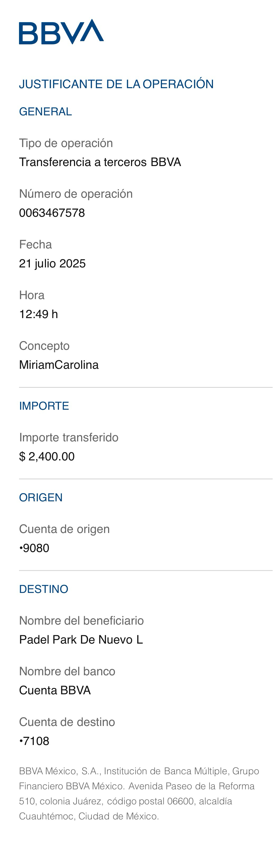The image size is (279, 868).
Task: Click the JUSTIFICANTE DE LA OPERACIÓN title
Action: tap(116, 84)
